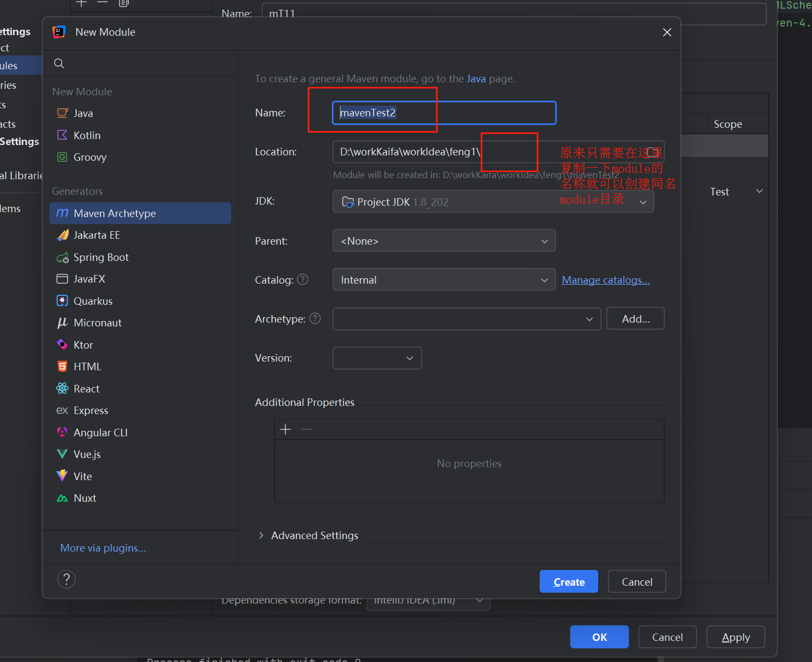
Task: Open the Test scope dropdown in background window
Action: click(x=736, y=192)
